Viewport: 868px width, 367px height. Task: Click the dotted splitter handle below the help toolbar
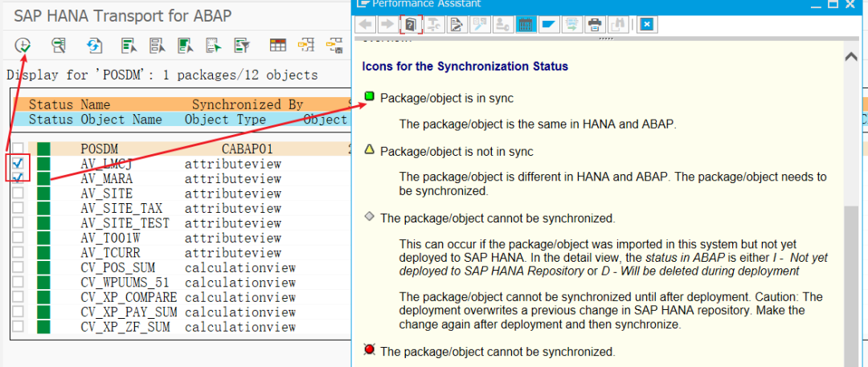pyautogui.click(x=606, y=39)
